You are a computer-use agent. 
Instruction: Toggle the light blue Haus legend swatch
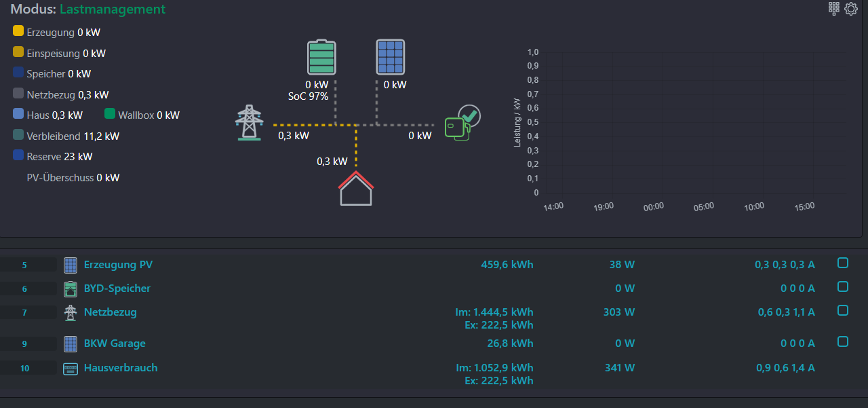coord(18,114)
